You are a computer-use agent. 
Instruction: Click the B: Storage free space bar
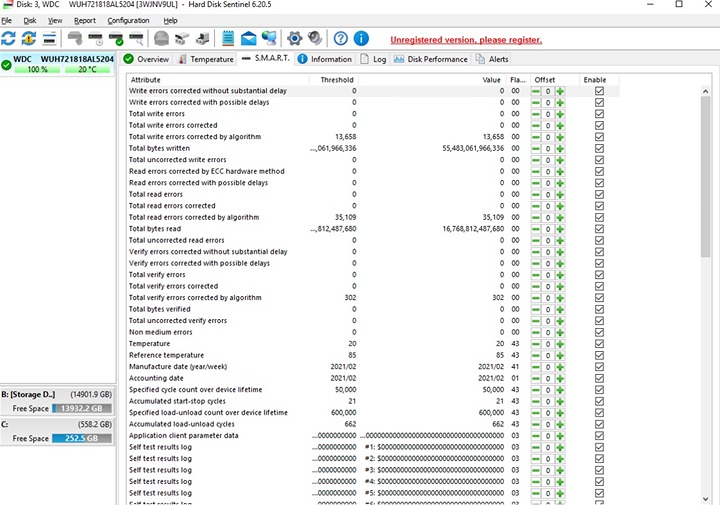pos(82,409)
